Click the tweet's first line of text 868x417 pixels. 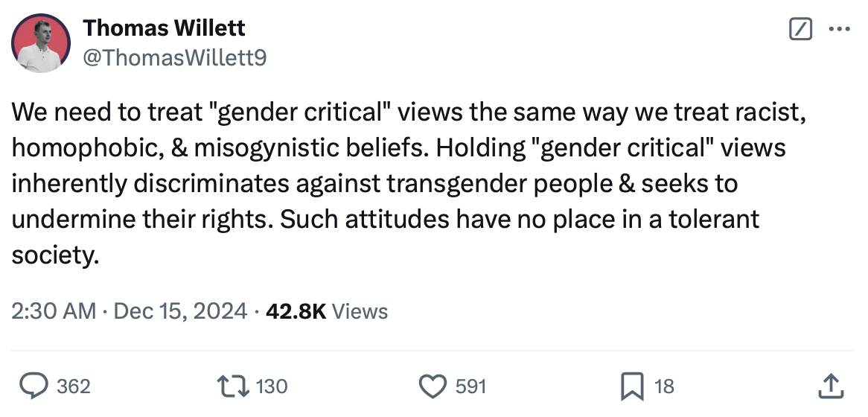(409, 114)
